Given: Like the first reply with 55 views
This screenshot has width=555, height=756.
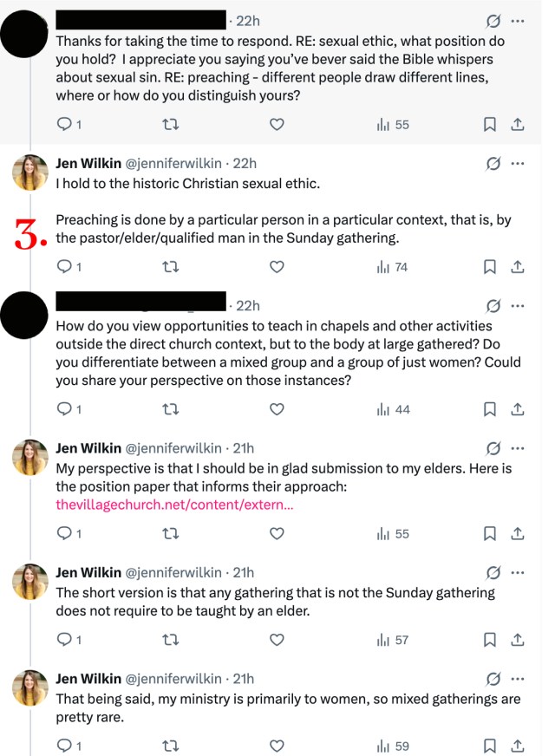Looking at the screenshot, I should (x=277, y=125).
